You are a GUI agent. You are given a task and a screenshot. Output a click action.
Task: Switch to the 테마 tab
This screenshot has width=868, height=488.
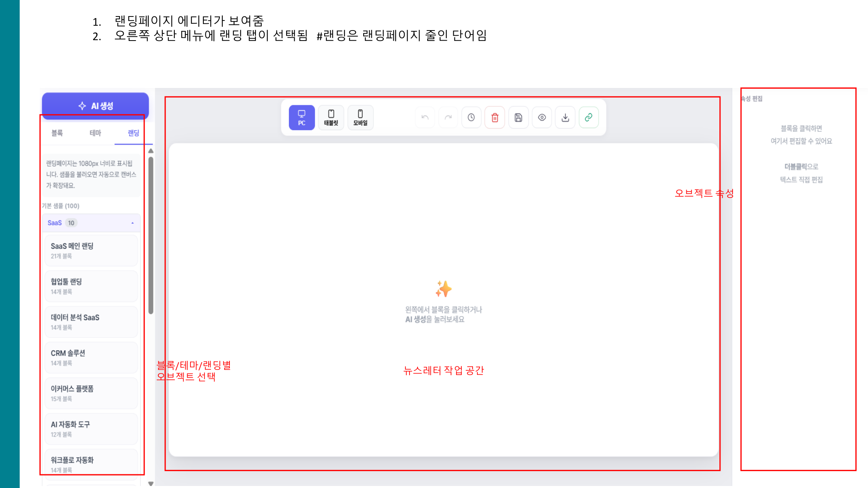click(x=95, y=133)
